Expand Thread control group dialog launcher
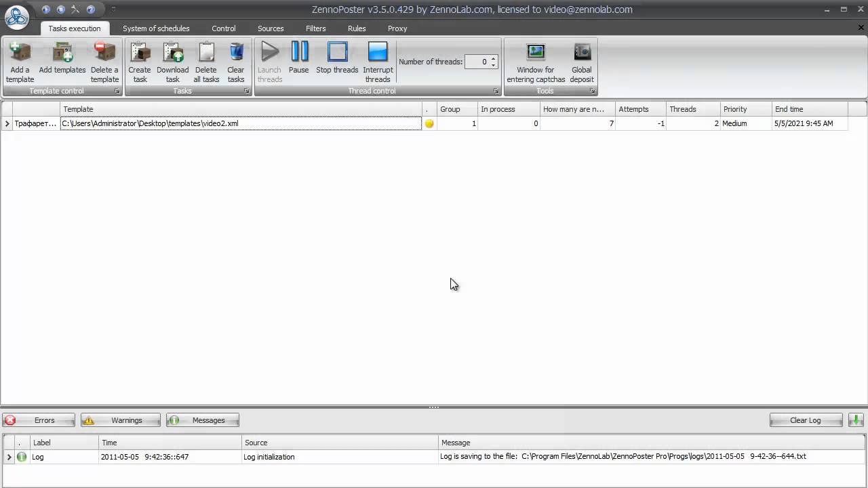 (496, 91)
